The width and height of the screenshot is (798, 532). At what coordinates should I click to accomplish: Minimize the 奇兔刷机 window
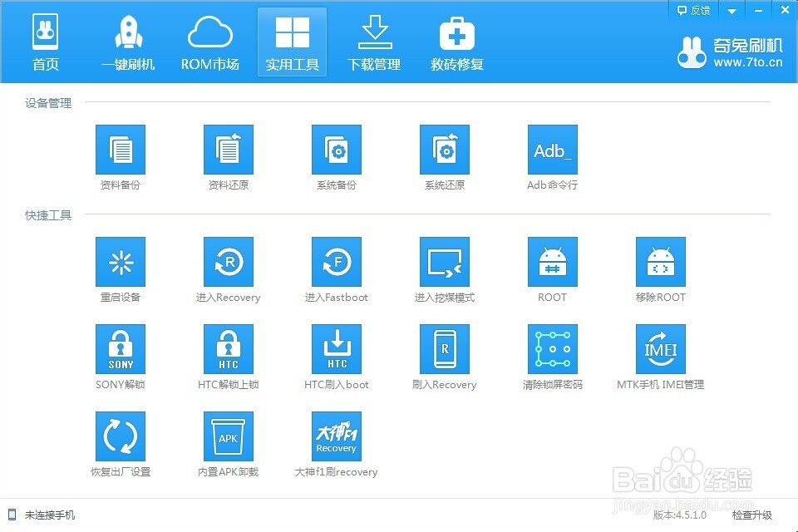[x=758, y=11]
